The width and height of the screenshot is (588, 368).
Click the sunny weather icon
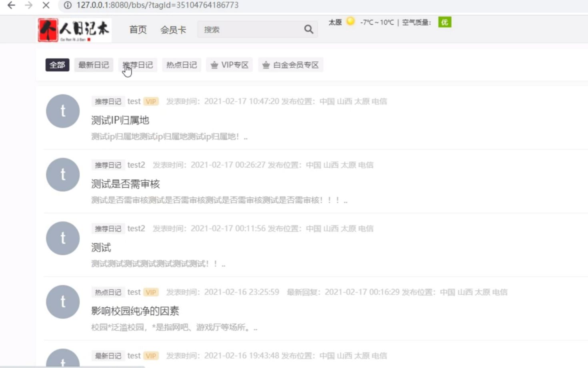[x=350, y=21]
